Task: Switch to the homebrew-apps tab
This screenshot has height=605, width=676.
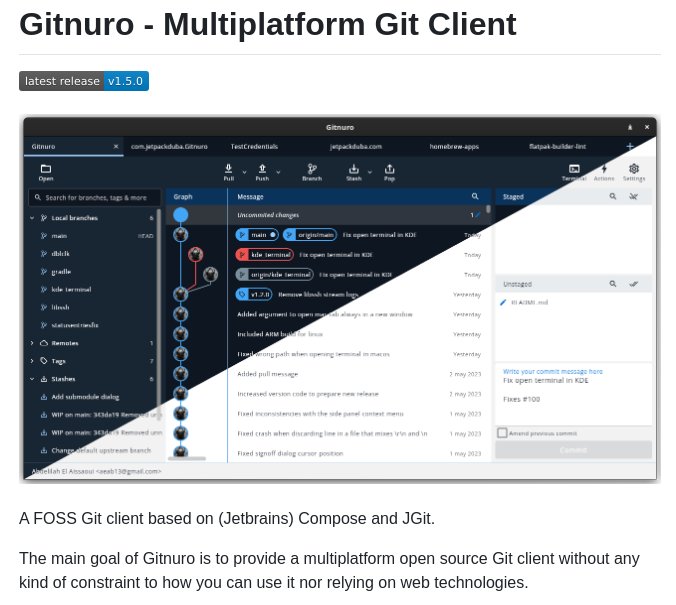Action: (x=454, y=146)
